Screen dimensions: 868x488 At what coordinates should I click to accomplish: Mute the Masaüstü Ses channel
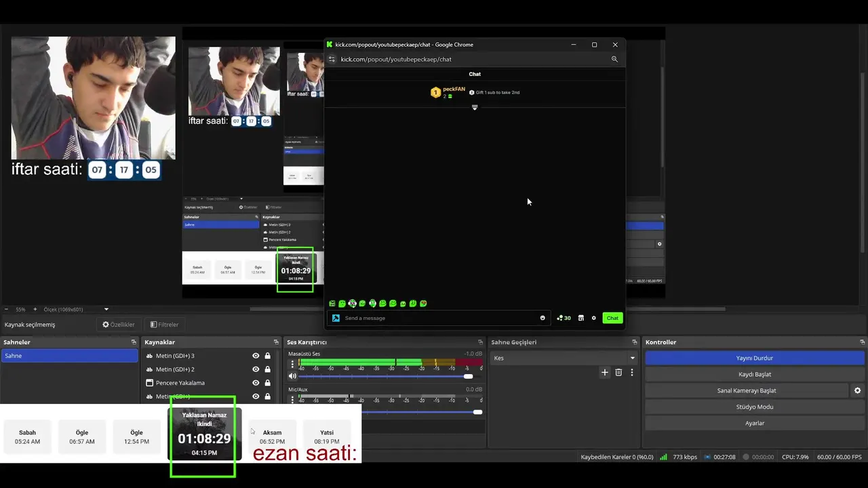(x=292, y=376)
